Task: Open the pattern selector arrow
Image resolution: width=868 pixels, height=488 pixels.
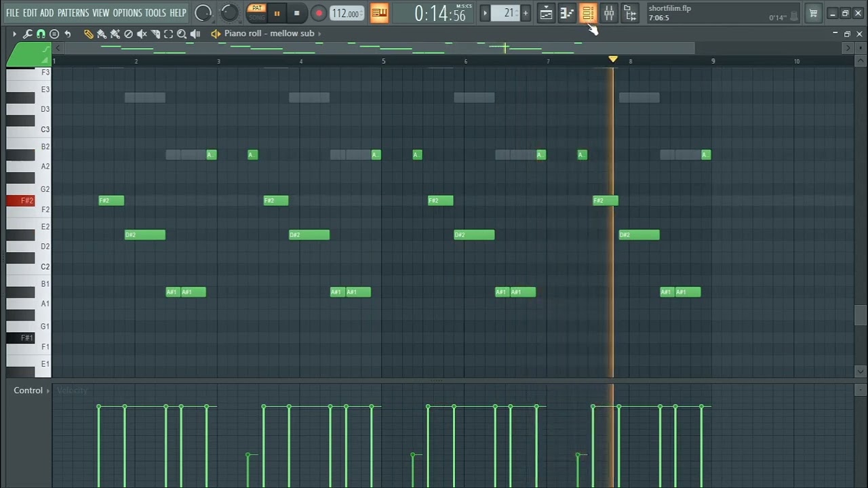Action: click(x=485, y=13)
